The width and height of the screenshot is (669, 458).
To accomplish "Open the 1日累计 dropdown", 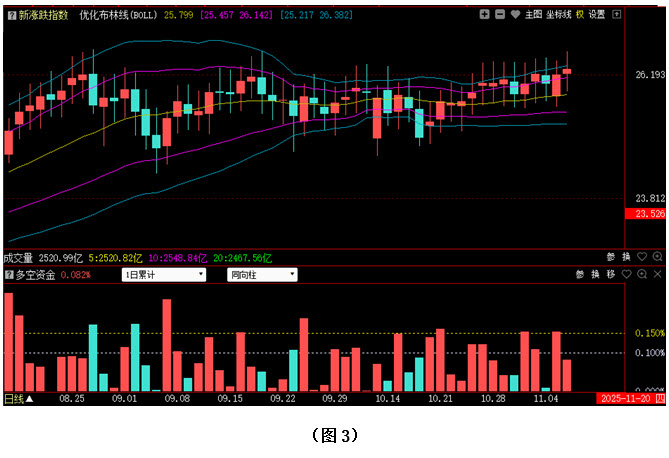I will pyautogui.click(x=164, y=274).
